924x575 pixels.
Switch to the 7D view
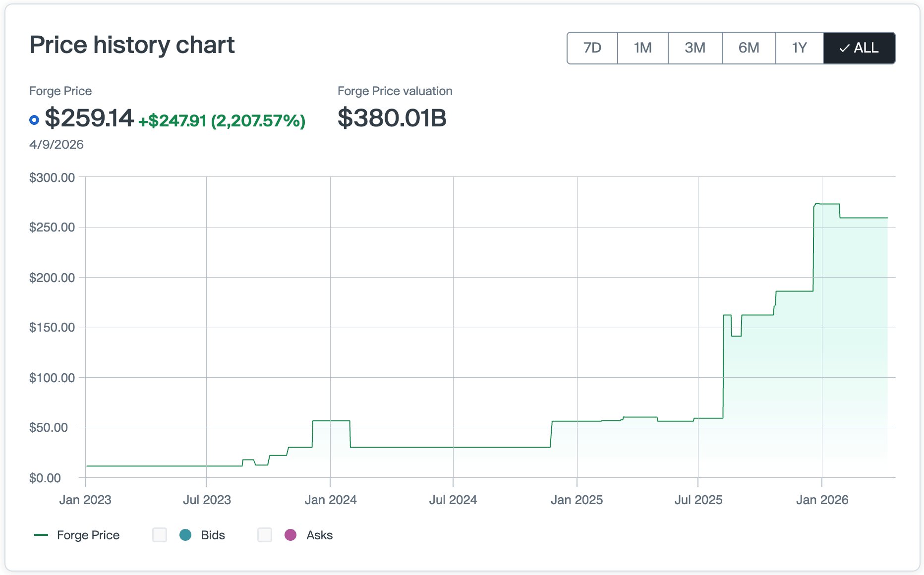pyautogui.click(x=591, y=48)
